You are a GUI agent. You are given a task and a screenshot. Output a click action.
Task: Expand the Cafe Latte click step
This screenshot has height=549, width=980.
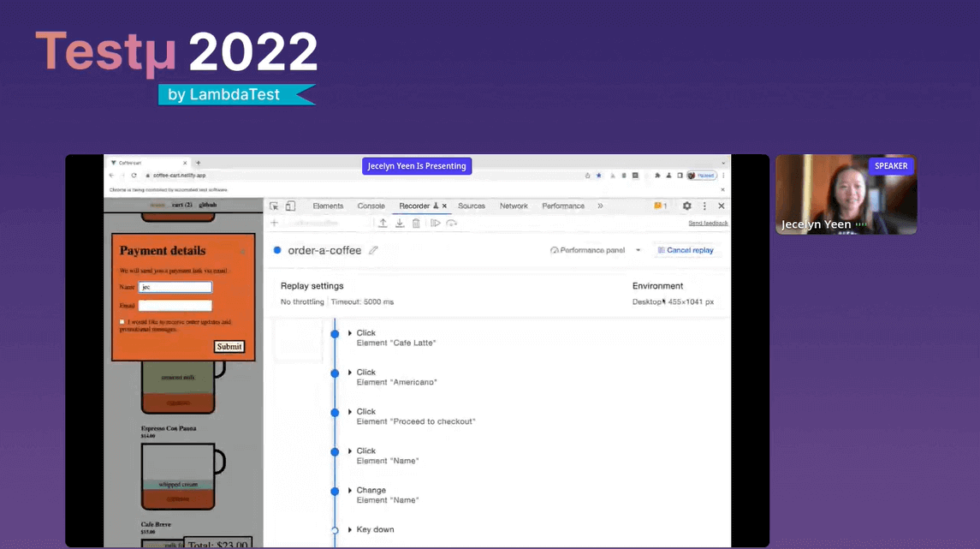point(349,332)
